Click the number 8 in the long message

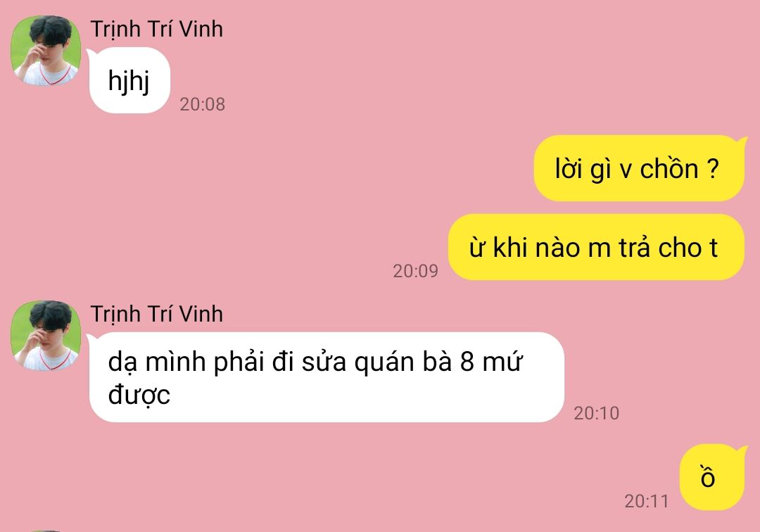[x=467, y=362]
